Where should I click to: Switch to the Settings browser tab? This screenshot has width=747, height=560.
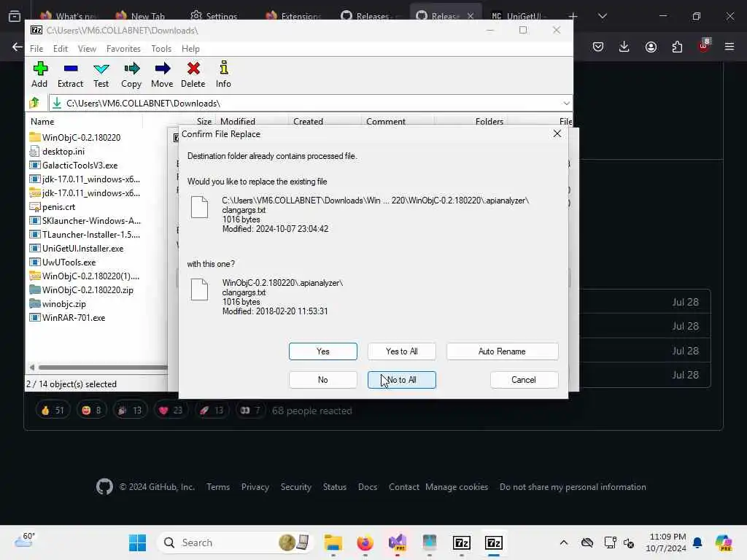214,16
